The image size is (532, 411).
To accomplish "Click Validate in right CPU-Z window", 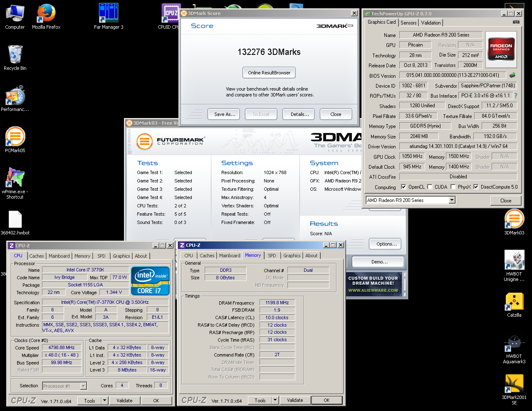I will coord(295,400).
